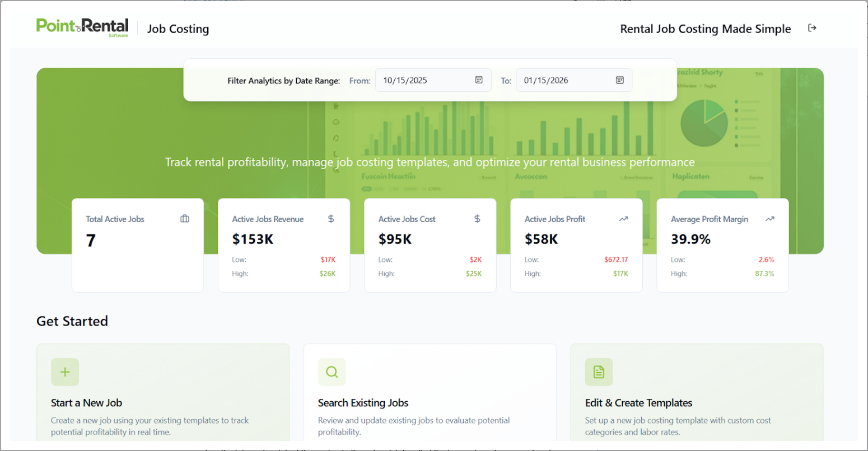Open the Start a New Job card
The width and height of the screenshot is (868, 451).
[x=163, y=403]
